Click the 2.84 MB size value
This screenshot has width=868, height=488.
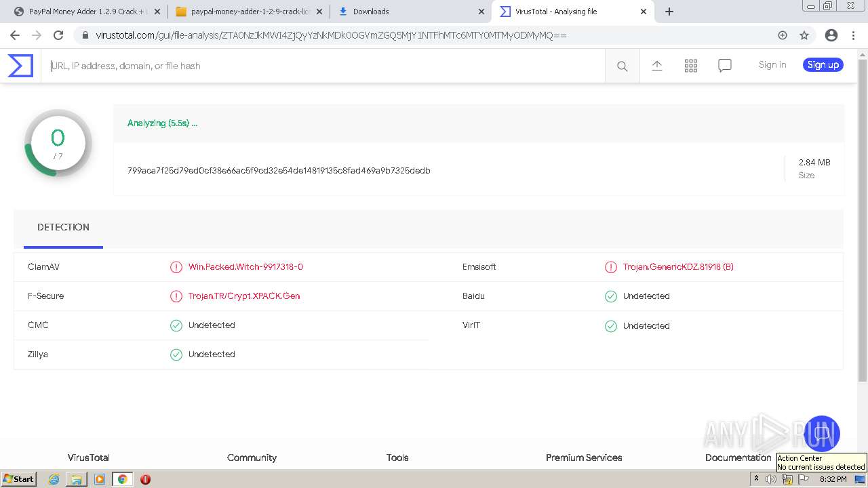pos(814,163)
